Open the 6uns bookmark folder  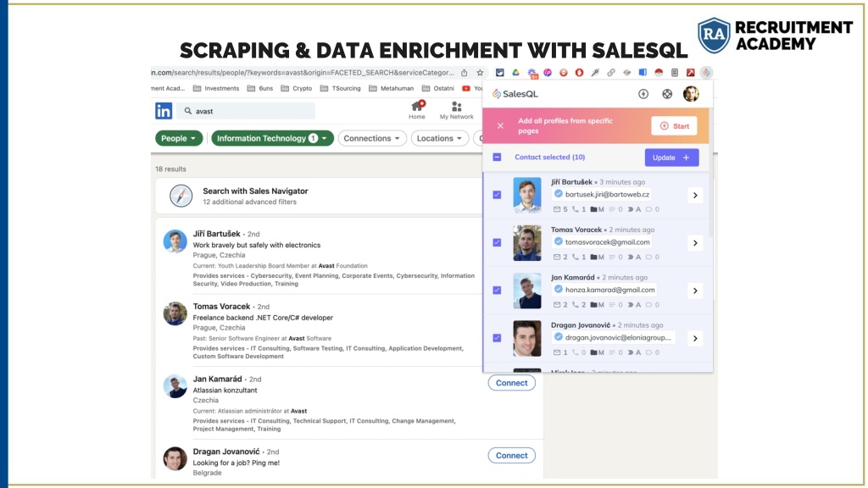pos(259,88)
